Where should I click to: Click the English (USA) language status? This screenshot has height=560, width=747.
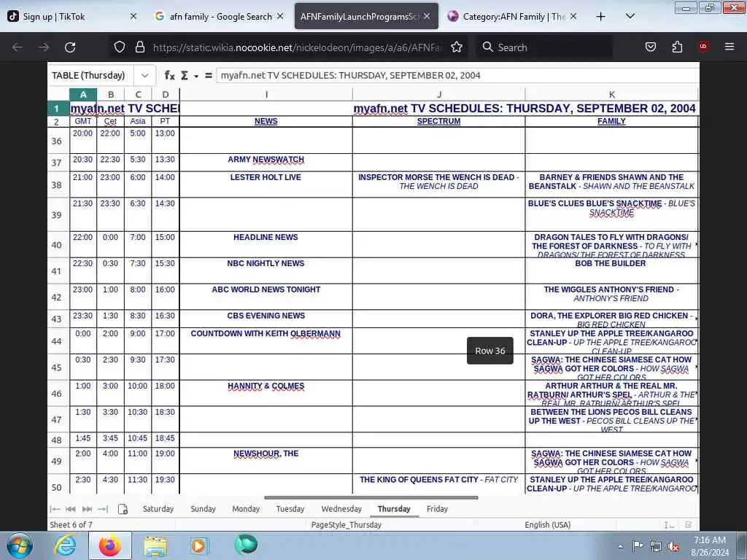coord(547,525)
